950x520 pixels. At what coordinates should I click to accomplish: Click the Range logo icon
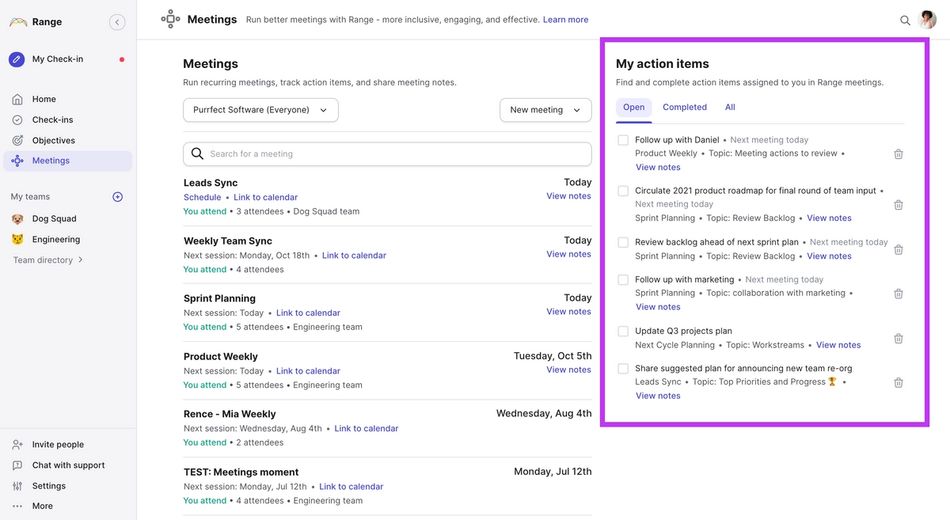tap(18, 22)
